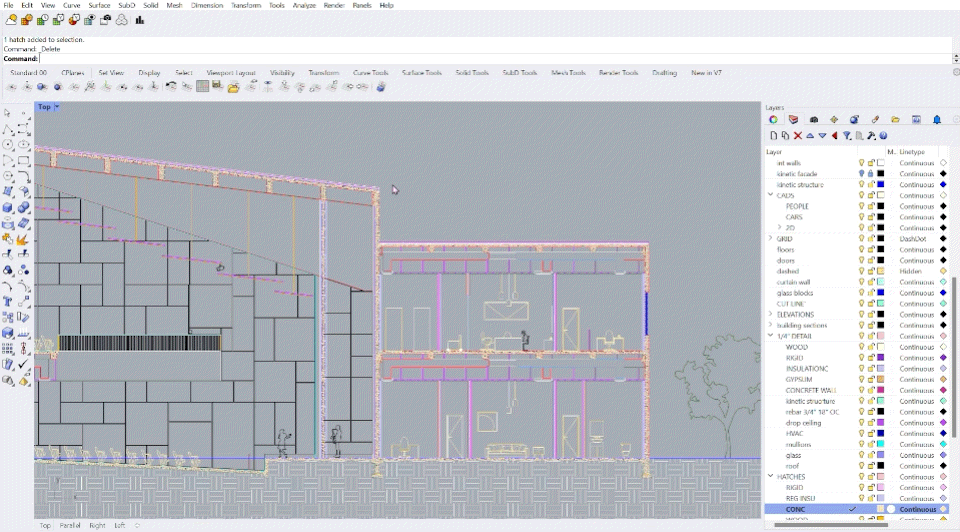
Task: Open the color wheel Properties panel icon
Action: point(773,119)
